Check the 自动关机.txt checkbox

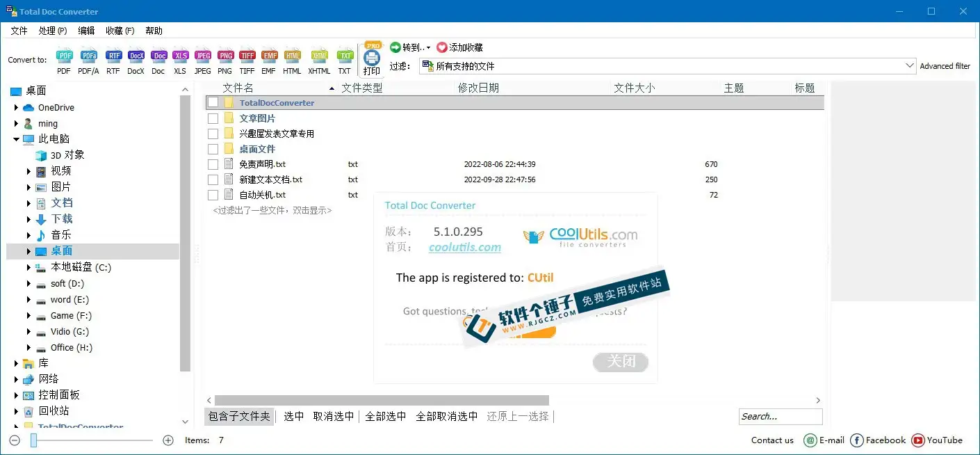click(213, 195)
